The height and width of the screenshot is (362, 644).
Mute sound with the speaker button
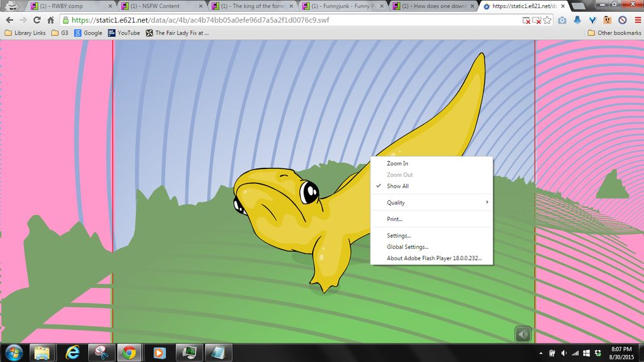[x=523, y=334]
